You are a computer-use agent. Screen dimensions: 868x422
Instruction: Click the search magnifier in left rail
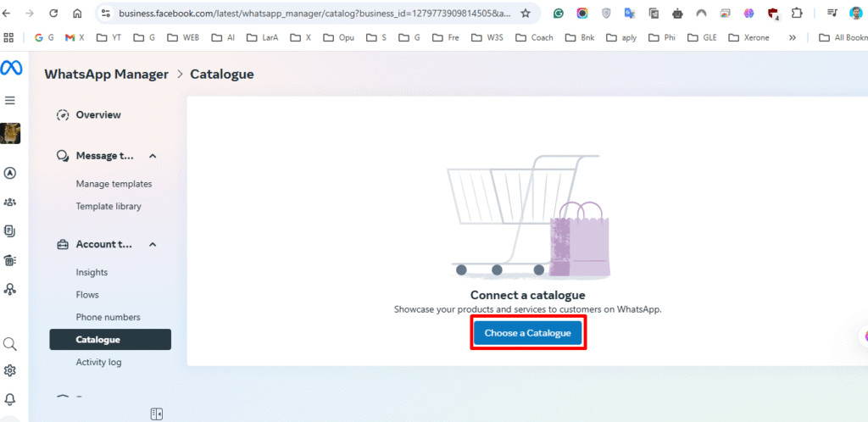(10, 344)
